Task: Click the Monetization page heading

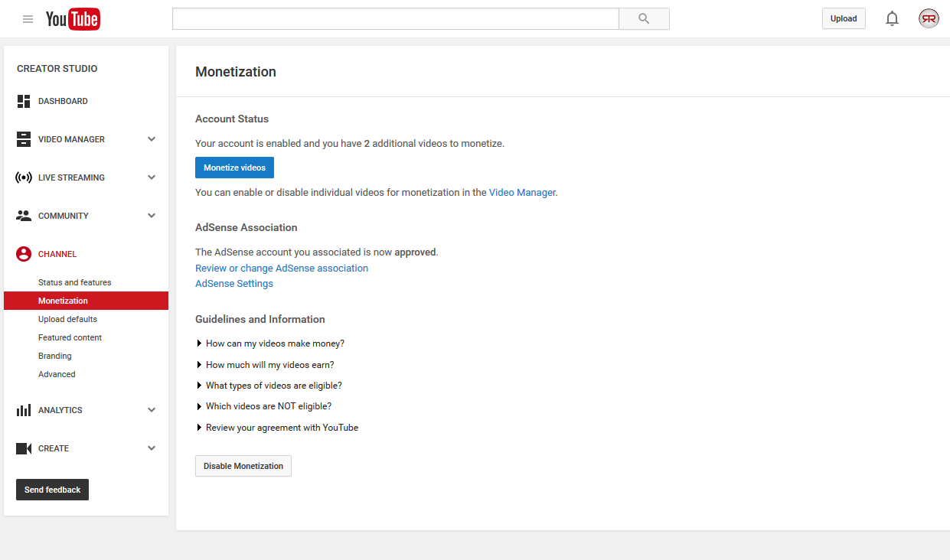Action: (236, 72)
